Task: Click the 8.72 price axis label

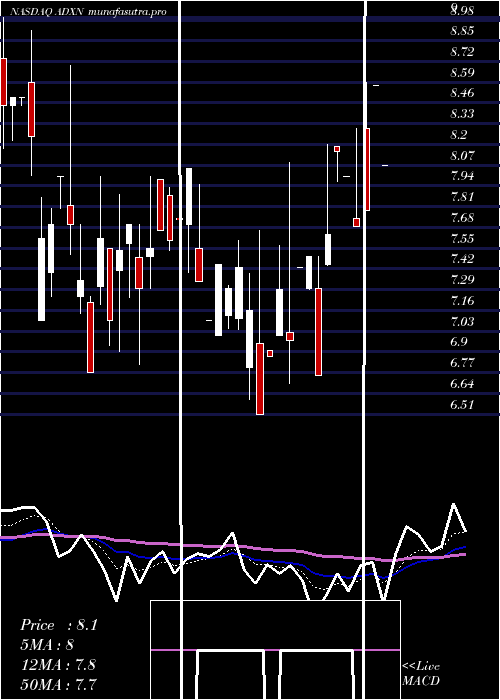Action: [462, 52]
